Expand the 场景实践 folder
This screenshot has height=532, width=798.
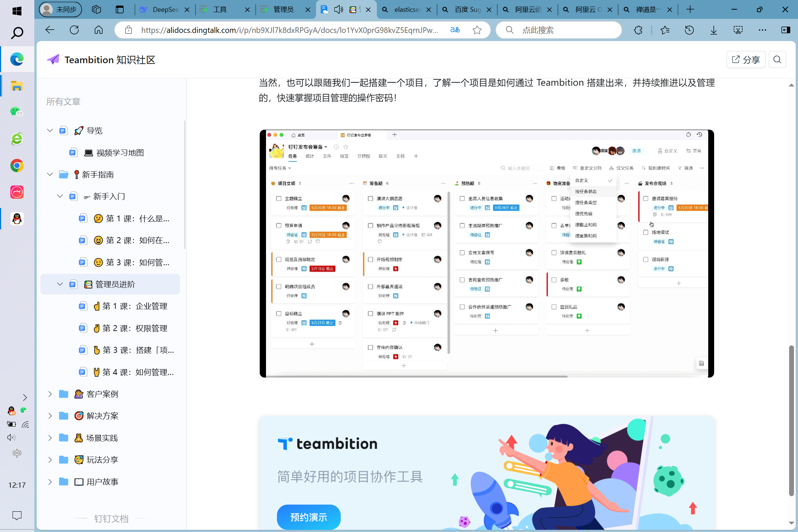[x=50, y=438]
